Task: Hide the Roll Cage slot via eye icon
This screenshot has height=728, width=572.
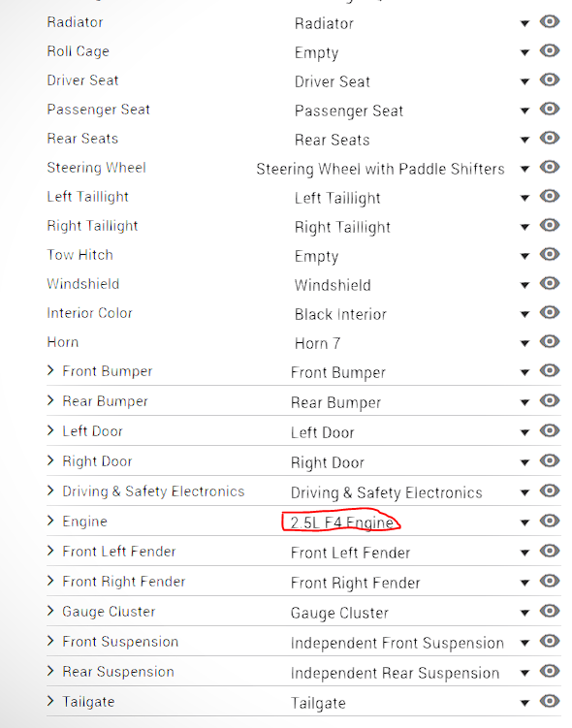Action: tap(550, 50)
